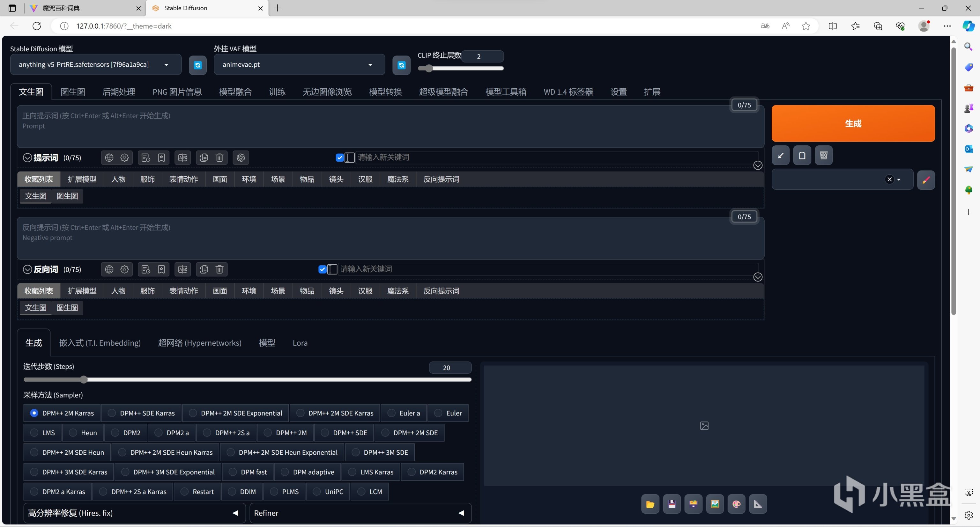Open the Lora tab
The height and width of the screenshot is (527, 980).
300,343
